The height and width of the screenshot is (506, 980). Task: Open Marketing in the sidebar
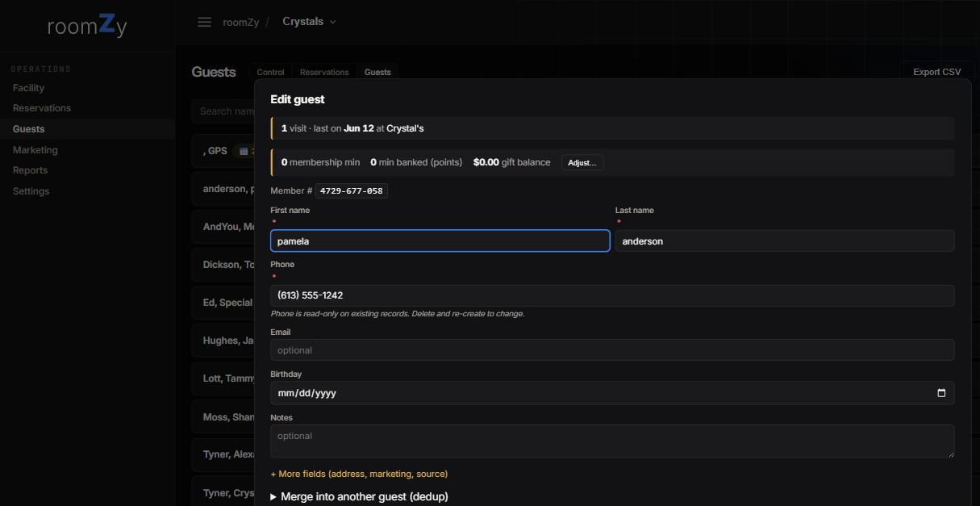tap(35, 150)
